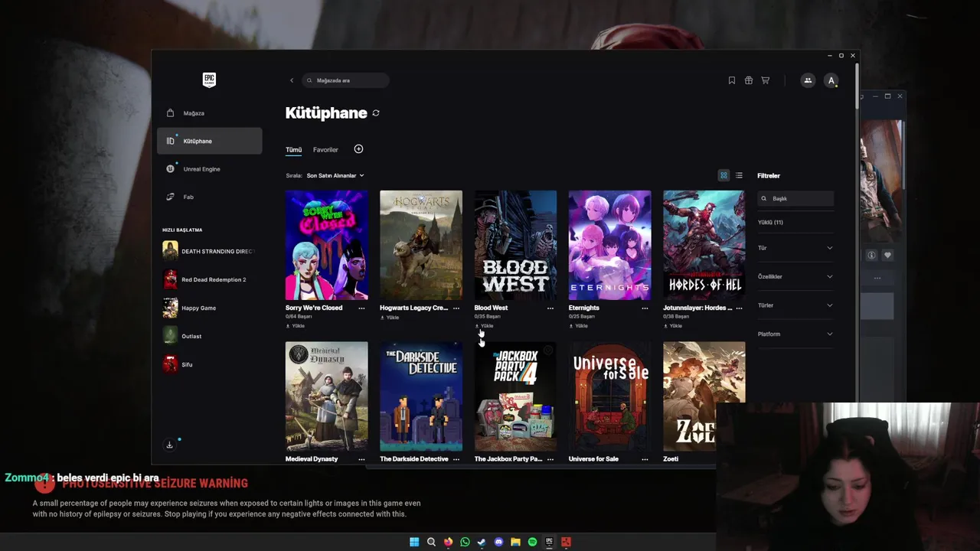Open options menu for Hogwarts Legacy

pyautogui.click(x=456, y=308)
